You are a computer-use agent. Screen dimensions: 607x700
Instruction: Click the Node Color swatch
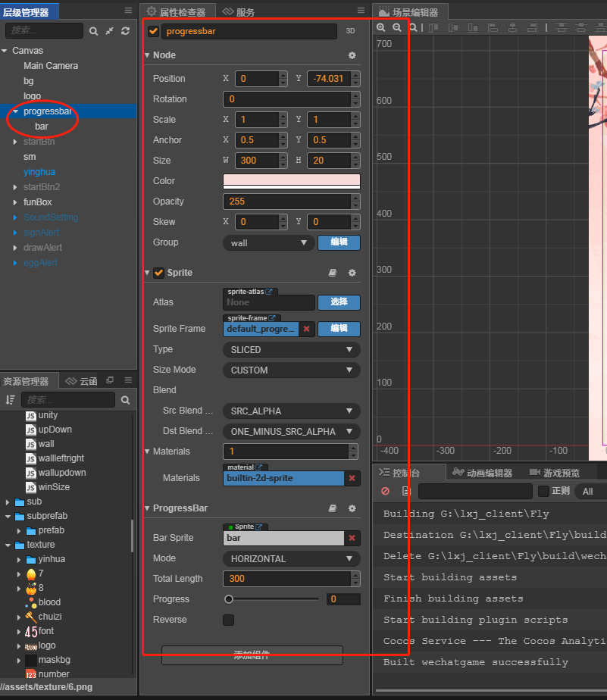290,181
